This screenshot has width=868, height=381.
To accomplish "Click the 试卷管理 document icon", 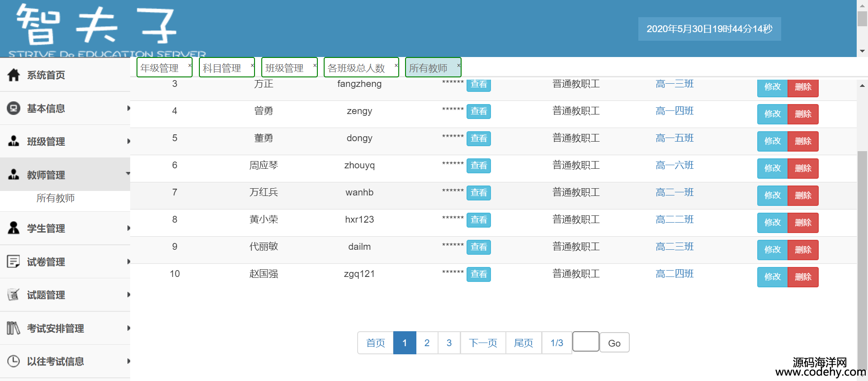I will coord(14,262).
